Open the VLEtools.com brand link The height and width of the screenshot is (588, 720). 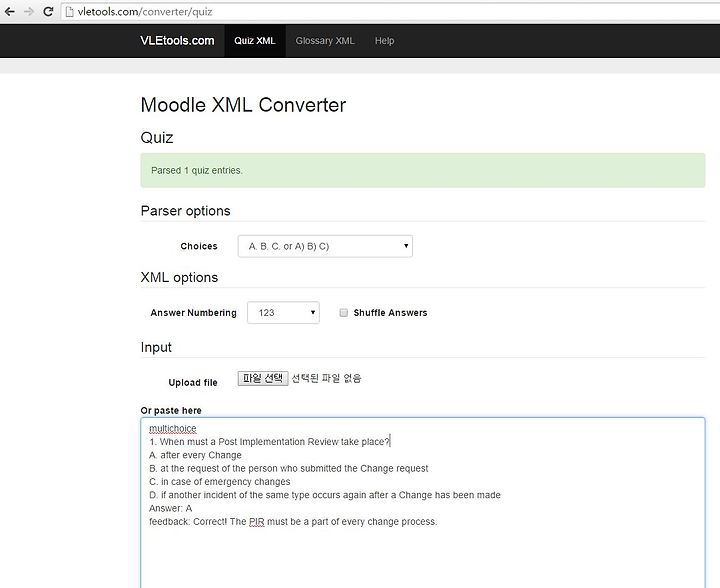(177, 40)
